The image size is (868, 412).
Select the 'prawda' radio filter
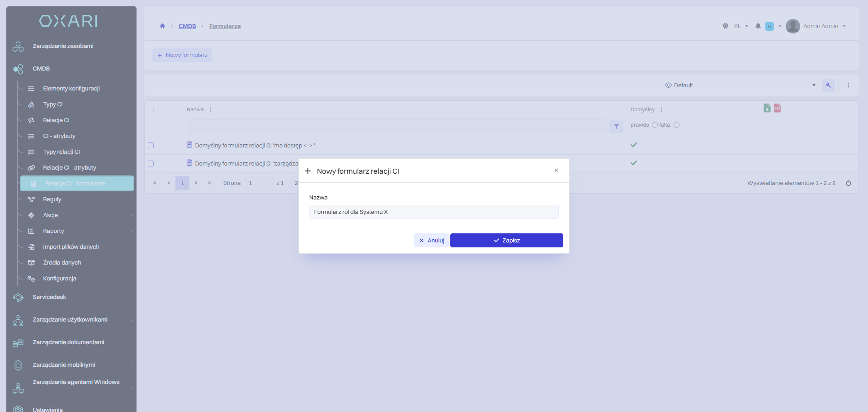click(654, 125)
